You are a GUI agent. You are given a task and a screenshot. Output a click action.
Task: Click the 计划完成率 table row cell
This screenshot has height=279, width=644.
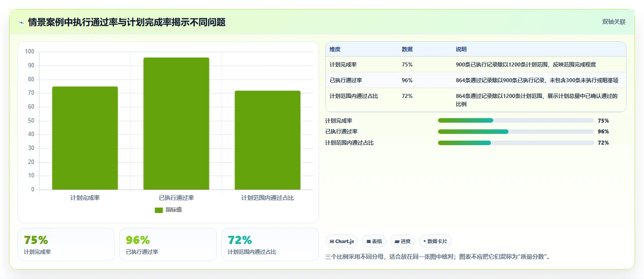[x=343, y=65]
